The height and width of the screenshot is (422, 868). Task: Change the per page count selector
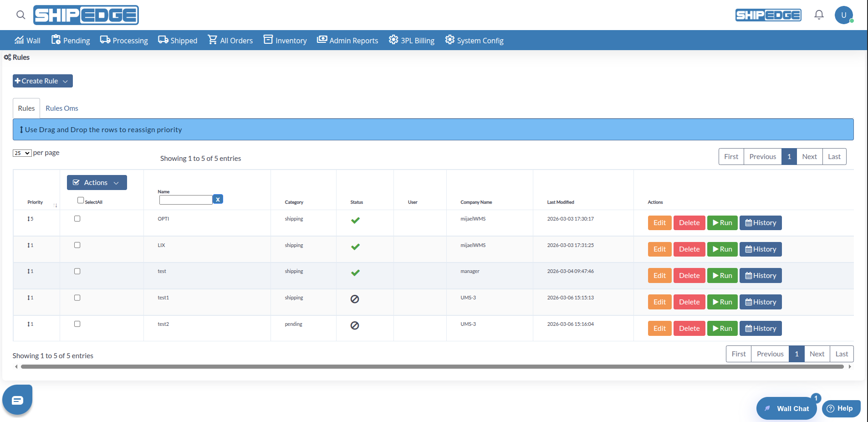pyautogui.click(x=22, y=153)
